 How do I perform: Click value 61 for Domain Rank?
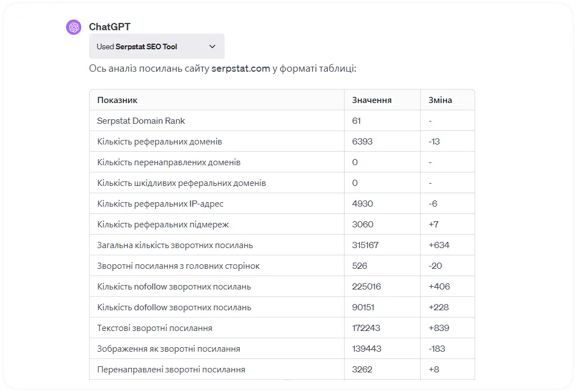click(356, 121)
